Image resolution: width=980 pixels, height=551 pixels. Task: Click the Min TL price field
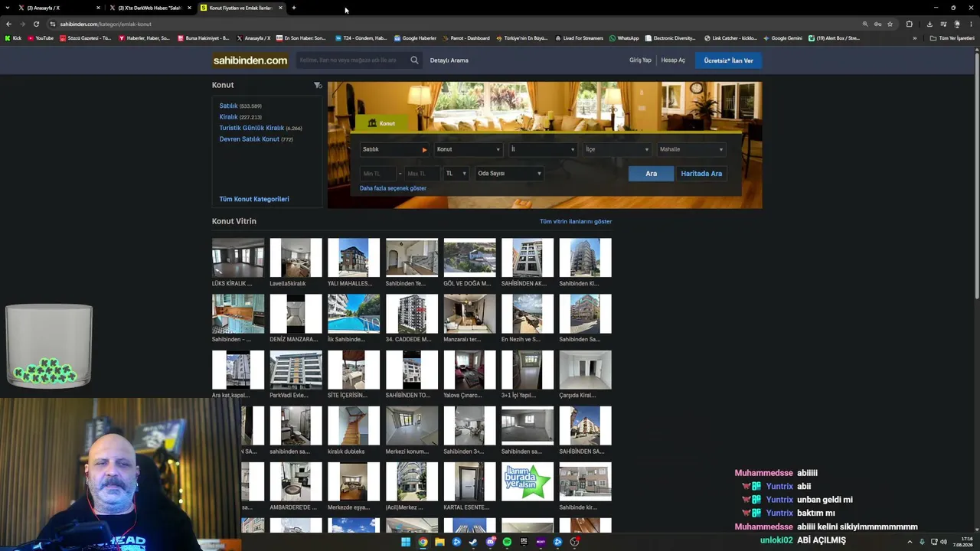[379, 174]
